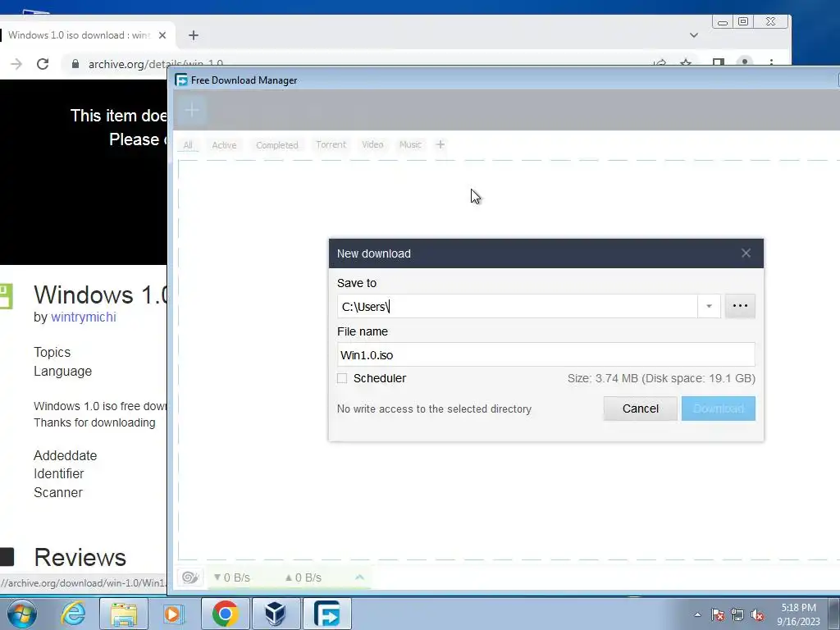
Task: Open the browse folder ellipsis button
Action: tap(740, 306)
